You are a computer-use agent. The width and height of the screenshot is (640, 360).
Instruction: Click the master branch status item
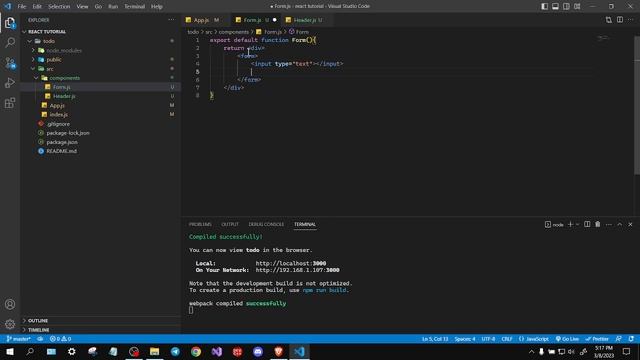(19, 339)
